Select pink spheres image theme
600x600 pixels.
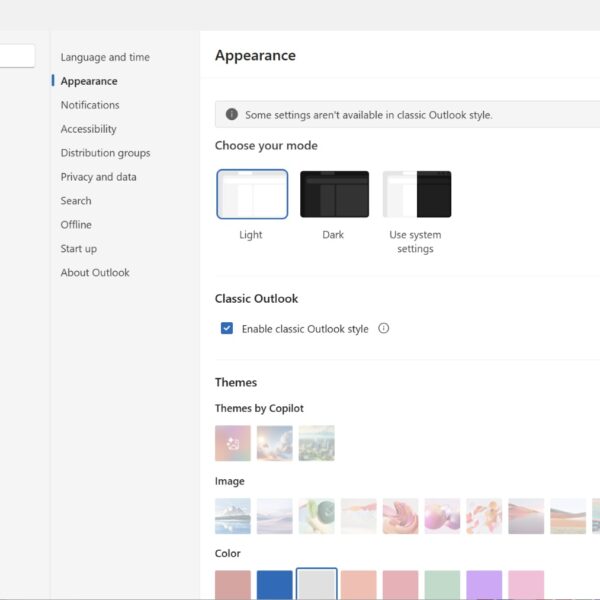tap(442, 516)
